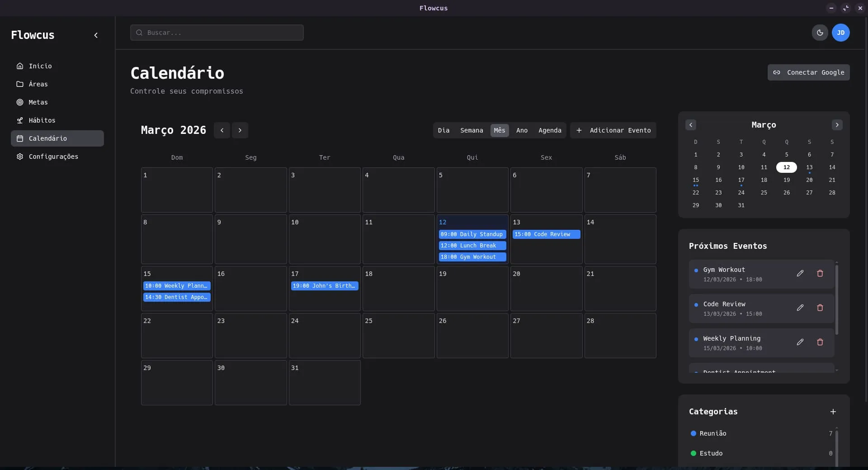Open the Agenda view

(x=550, y=130)
